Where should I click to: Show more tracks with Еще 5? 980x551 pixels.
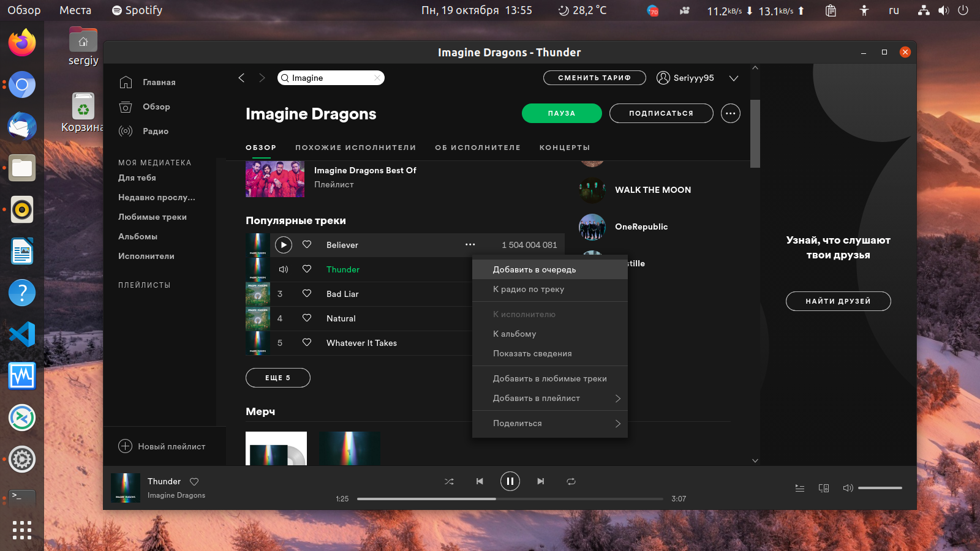click(x=277, y=378)
